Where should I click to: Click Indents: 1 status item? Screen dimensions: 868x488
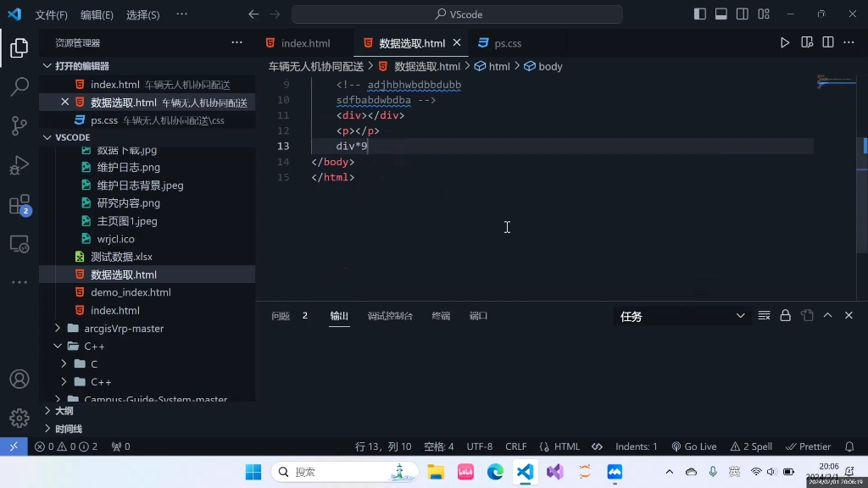point(636,446)
